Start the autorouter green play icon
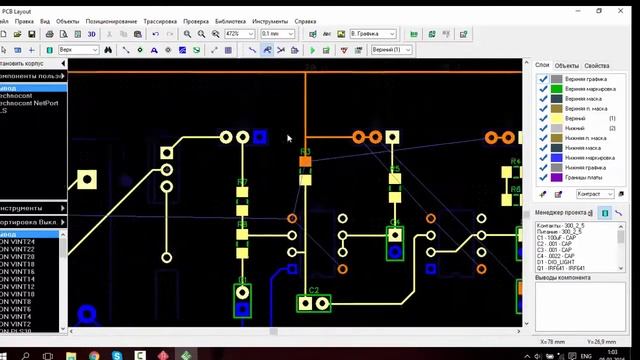This screenshot has height=360, width=640. [x=313, y=50]
